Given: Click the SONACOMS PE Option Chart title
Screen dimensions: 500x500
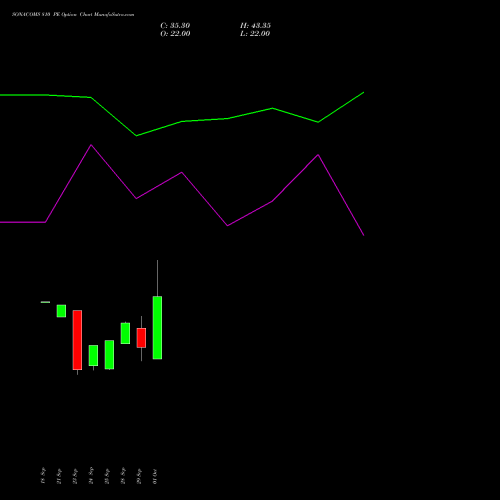Looking at the screenshot, I should click(x=73, y=15).
